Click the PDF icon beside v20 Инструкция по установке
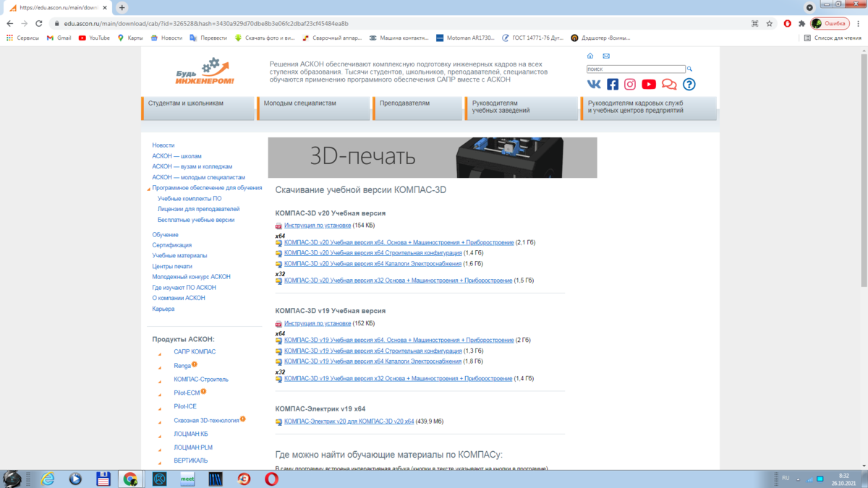The height and width of the screenshot is (488, 868). (x=279, y=226)
